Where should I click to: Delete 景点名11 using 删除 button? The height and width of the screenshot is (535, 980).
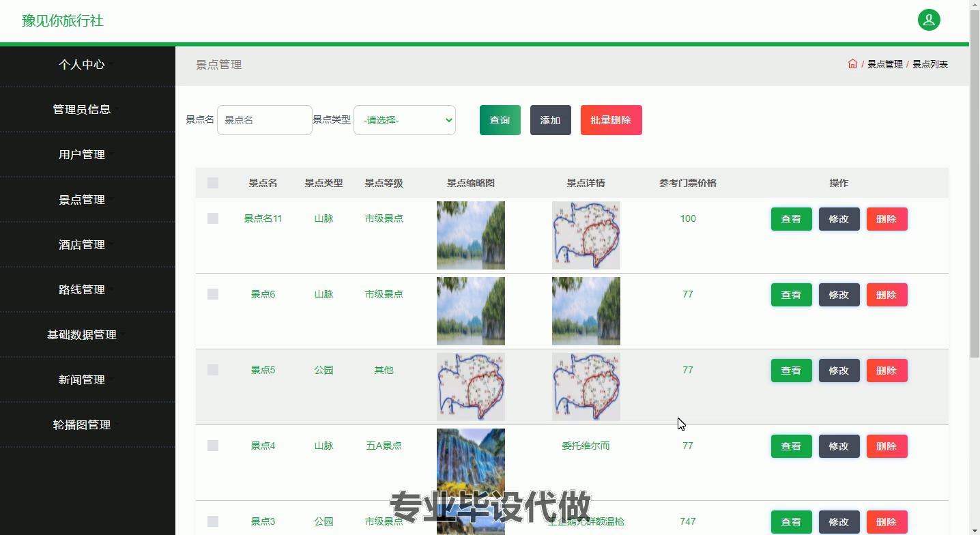887,219
